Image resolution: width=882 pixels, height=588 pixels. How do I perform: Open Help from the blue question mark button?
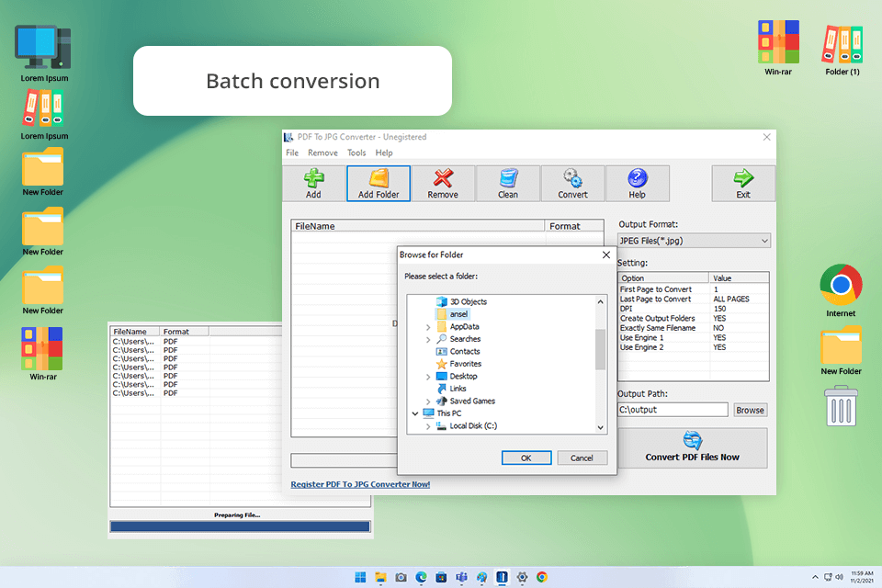click(638, 184)
